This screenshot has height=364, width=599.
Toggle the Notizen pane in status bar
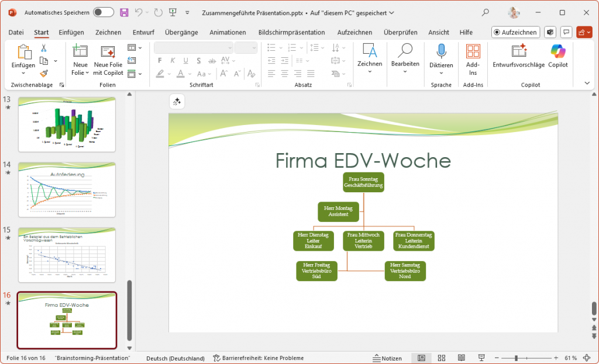(x=387, y=358)
